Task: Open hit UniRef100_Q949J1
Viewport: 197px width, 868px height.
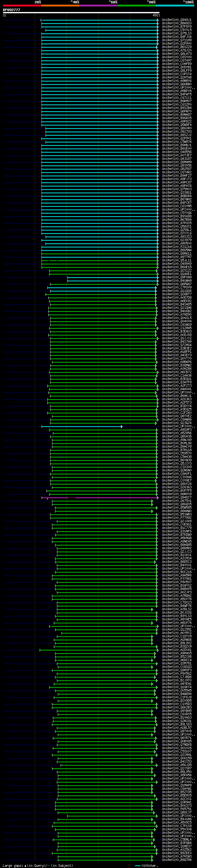Action: pos(177,20)
